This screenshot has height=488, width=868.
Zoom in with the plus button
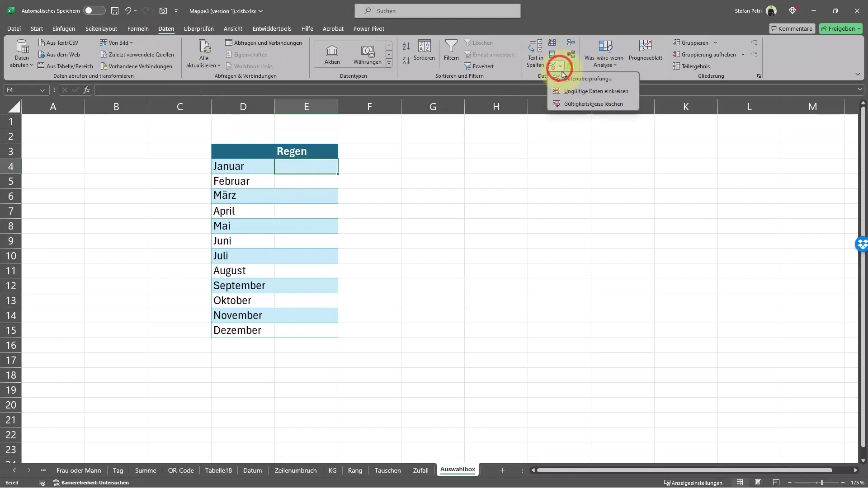[843, 483]
